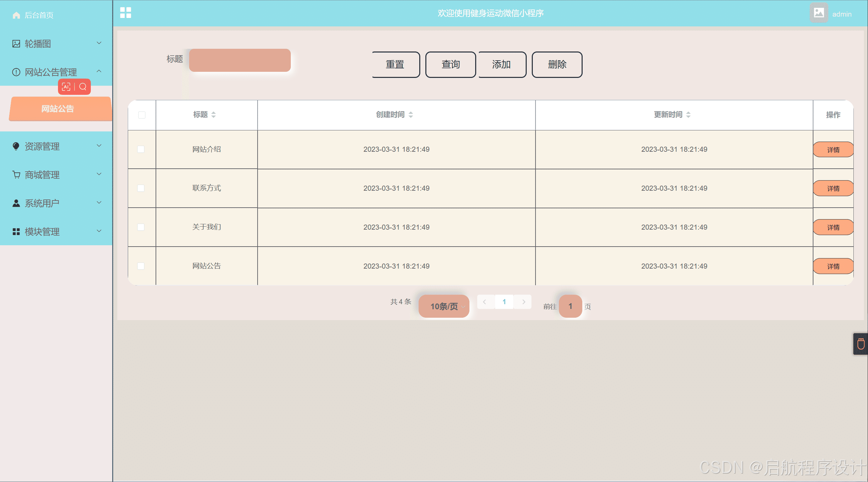The image size is (868, 482).
Task: Open the 商城管理 menu label
Action: (42, 175)
